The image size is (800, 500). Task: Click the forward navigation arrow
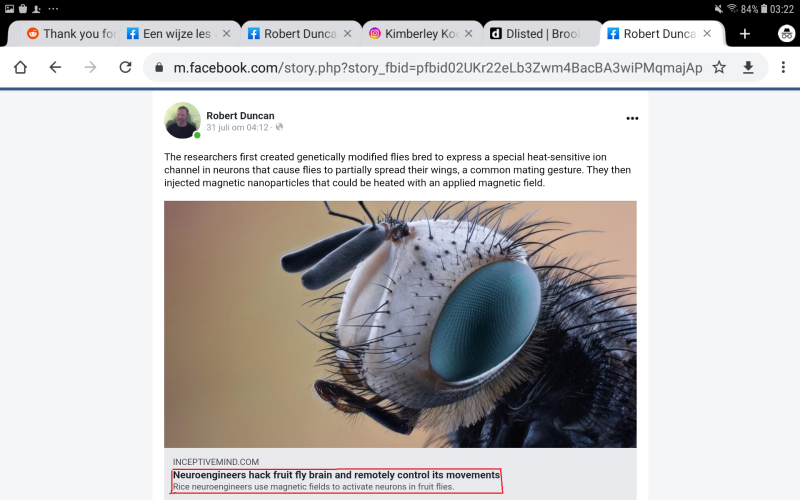pos(90,67)
